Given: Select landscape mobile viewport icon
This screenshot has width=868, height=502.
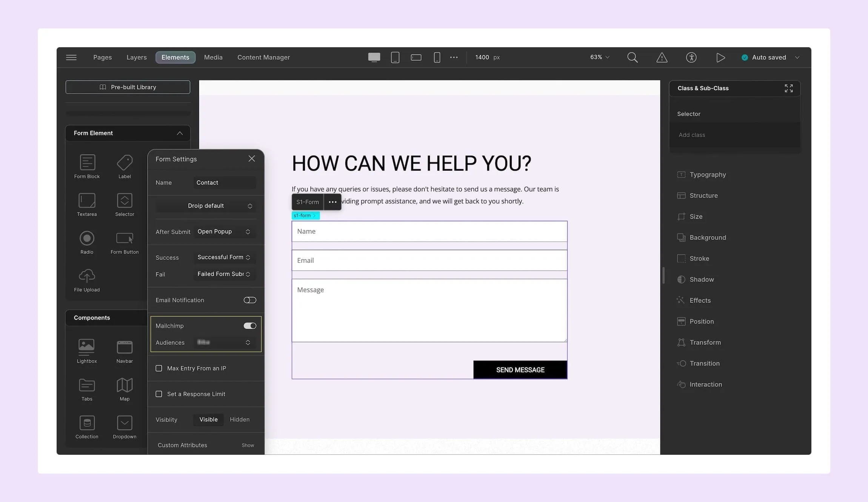Looking at the screenshot, I should pyautogui.click(x=416, y=57).
